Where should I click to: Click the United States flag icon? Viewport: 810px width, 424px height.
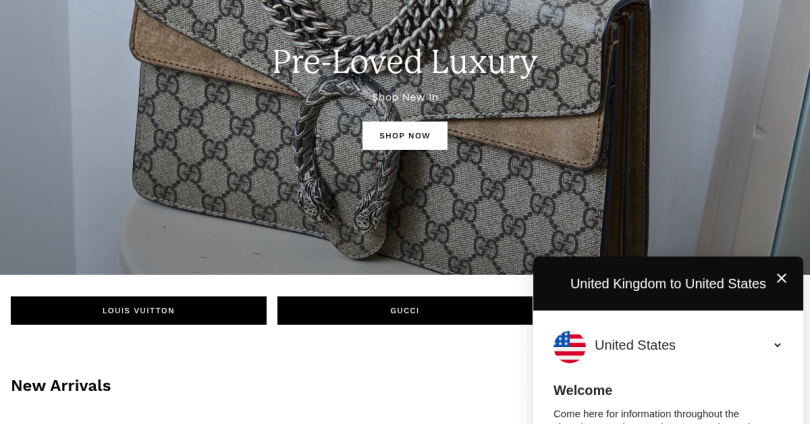pos(569,347)
